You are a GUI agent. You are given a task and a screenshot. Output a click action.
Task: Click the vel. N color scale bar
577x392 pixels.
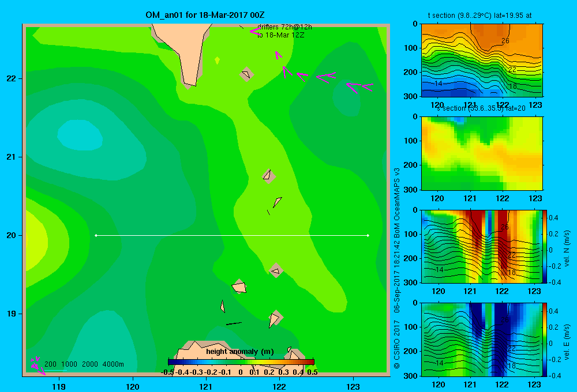point(545,246)
